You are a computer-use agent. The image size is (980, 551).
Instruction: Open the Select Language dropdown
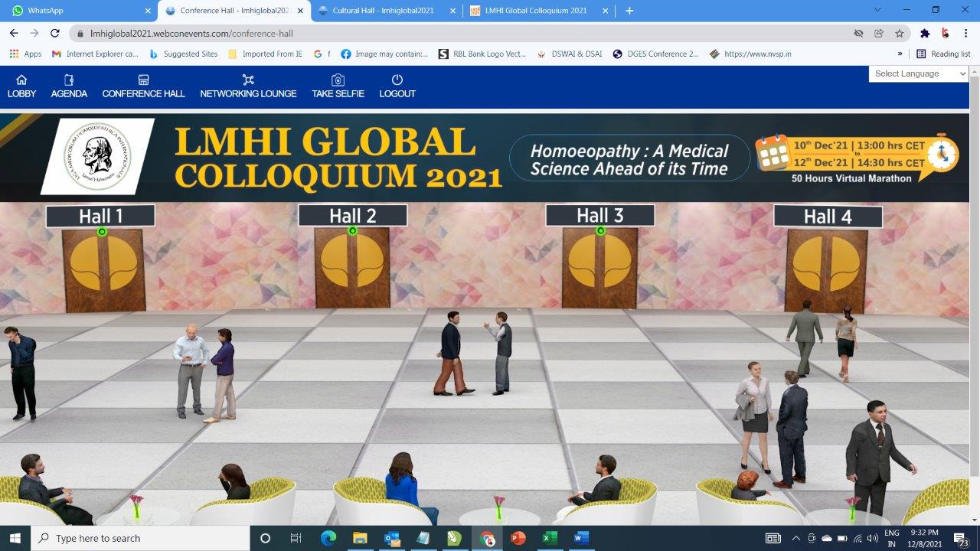click(919, 73)
